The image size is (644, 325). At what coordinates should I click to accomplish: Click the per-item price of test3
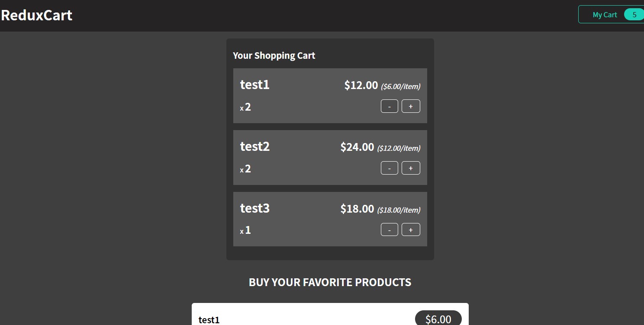point(398,210)
